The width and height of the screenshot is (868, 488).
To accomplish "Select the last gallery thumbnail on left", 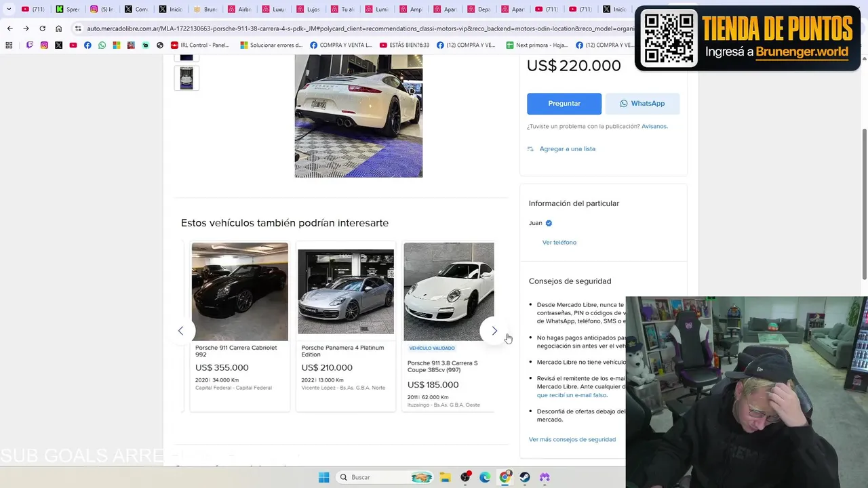I will [x=186, y=78].
